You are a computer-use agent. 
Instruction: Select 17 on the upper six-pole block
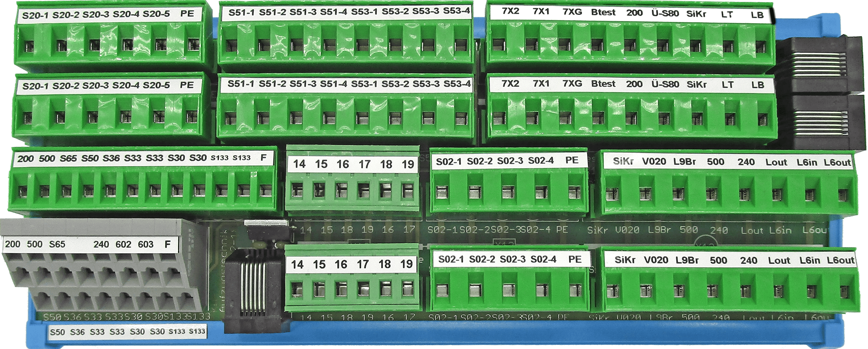pyautogui.click(x=364, y=164)
